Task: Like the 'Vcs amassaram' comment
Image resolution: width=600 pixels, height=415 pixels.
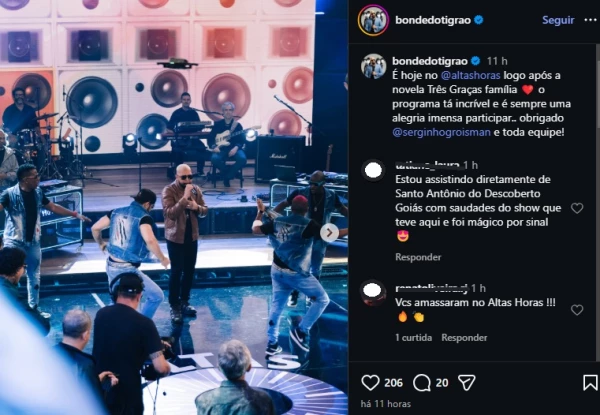Action: pos(577,310)
